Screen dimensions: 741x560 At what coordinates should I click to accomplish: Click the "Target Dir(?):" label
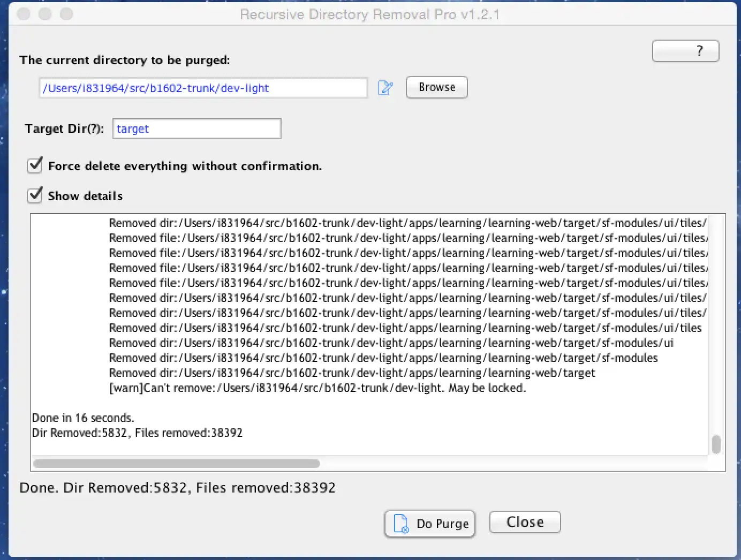[64, 128]
